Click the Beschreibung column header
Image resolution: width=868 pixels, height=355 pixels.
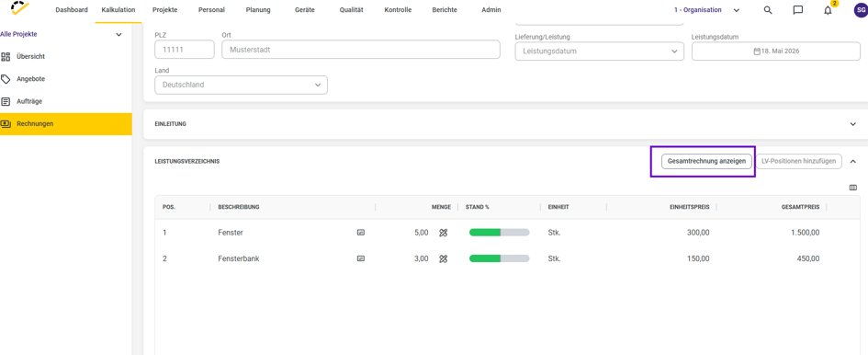(239, 207)
